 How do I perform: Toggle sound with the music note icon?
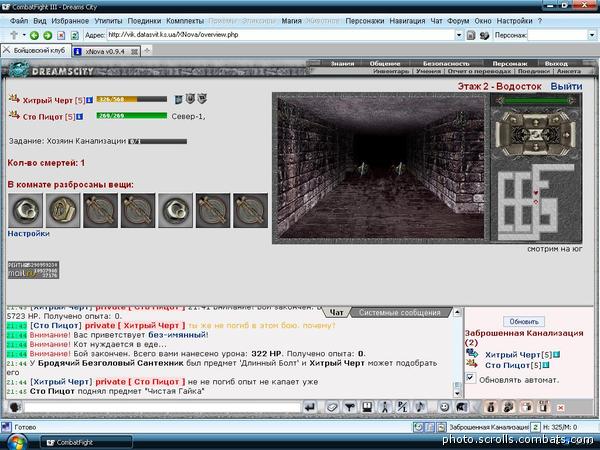pos(420,407)
